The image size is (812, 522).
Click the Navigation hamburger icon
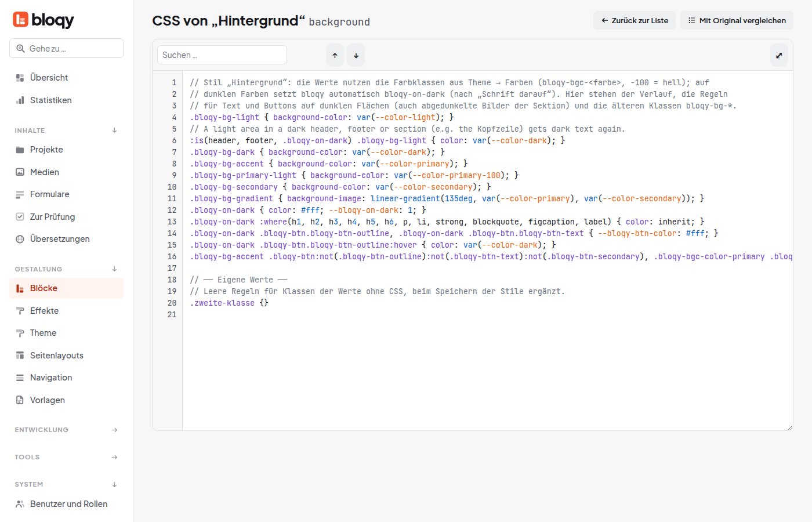[x=20, y=378]
